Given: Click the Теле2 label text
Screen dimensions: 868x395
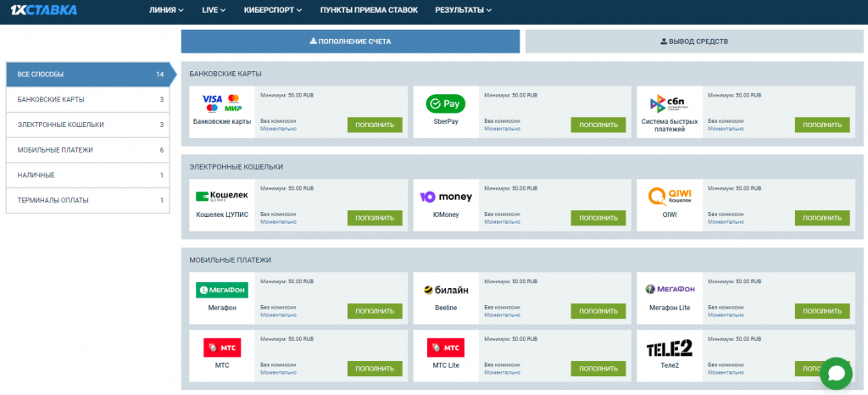Looking at the screenshot, I should coord(670,365).
